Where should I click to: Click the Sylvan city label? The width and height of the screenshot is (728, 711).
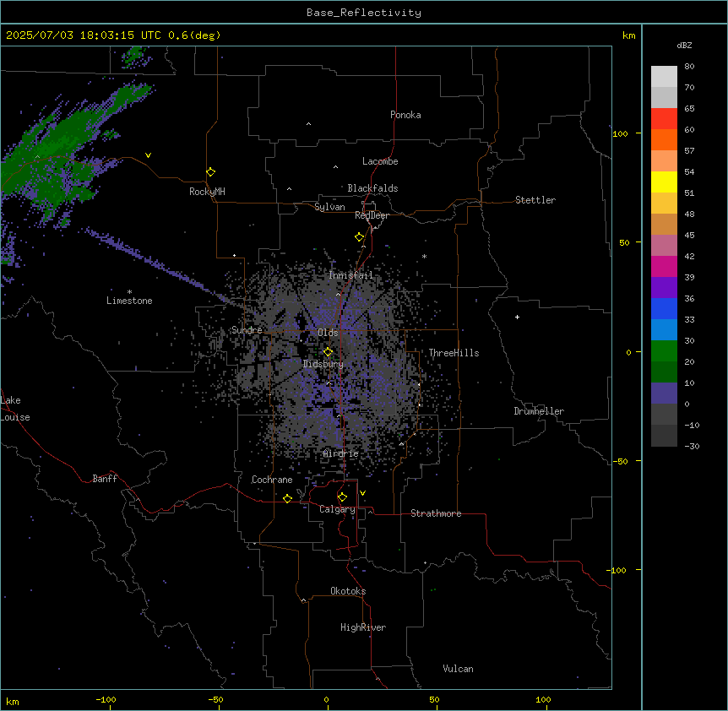click(x=329, y=207)
